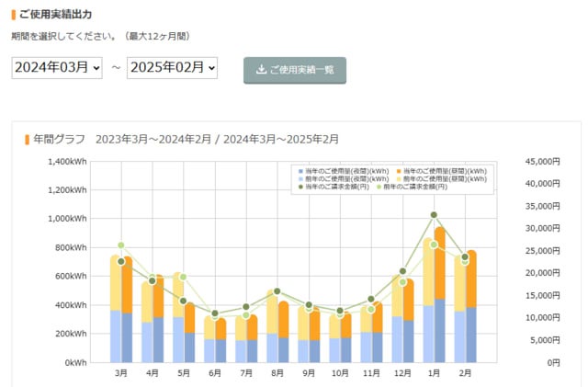Click the 6月 label on x-axis

click(x=215, y=375)
